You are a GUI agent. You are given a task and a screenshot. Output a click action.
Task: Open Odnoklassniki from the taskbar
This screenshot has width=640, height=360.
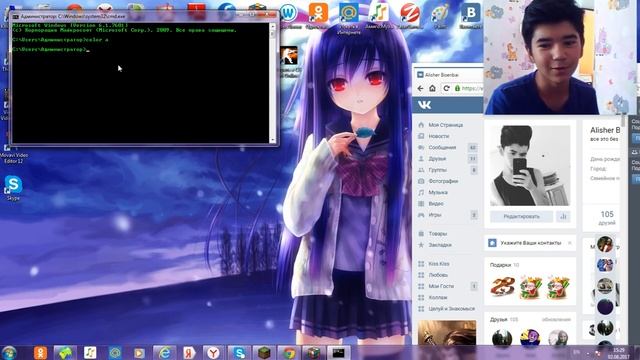click(40, 353)
